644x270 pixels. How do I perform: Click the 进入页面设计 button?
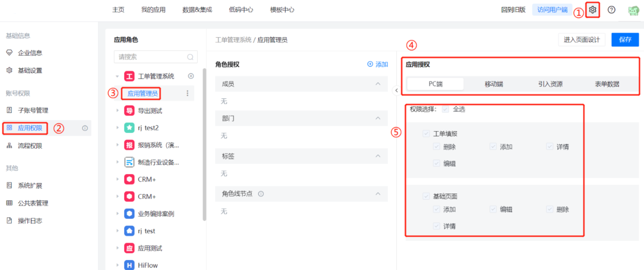tap(582, 40)
